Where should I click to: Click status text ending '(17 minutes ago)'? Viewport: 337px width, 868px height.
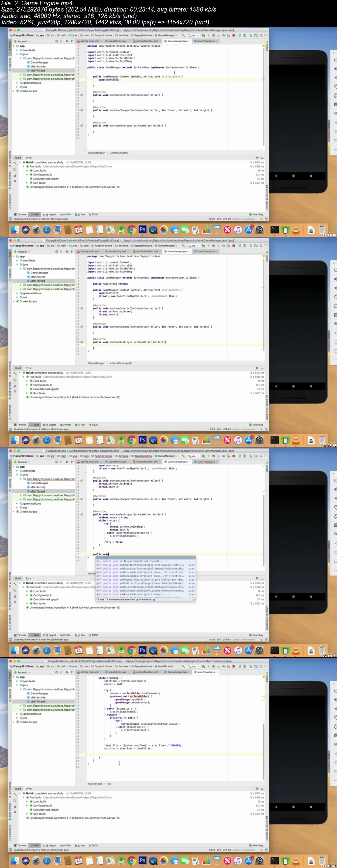(x=40, y=219)
